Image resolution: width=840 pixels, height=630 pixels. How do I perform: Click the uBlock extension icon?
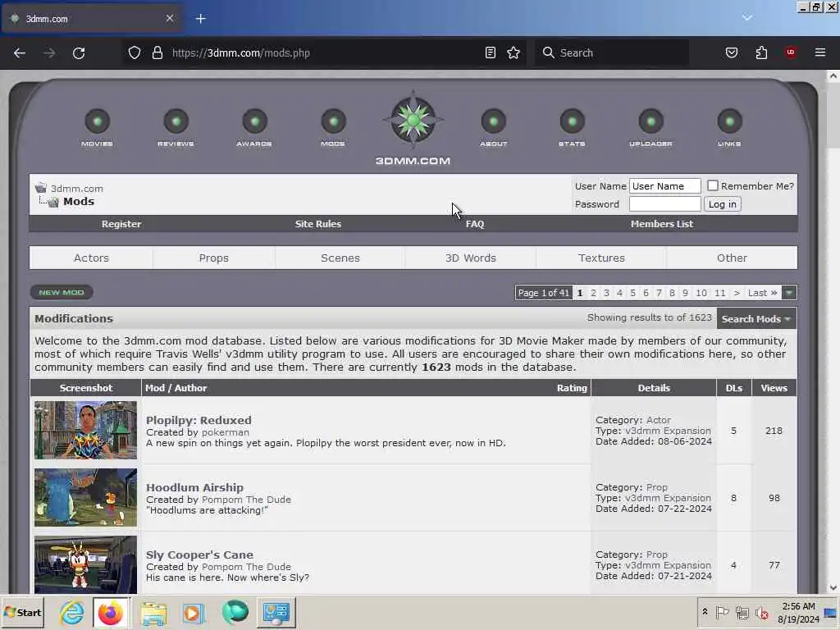click(790, 52)
